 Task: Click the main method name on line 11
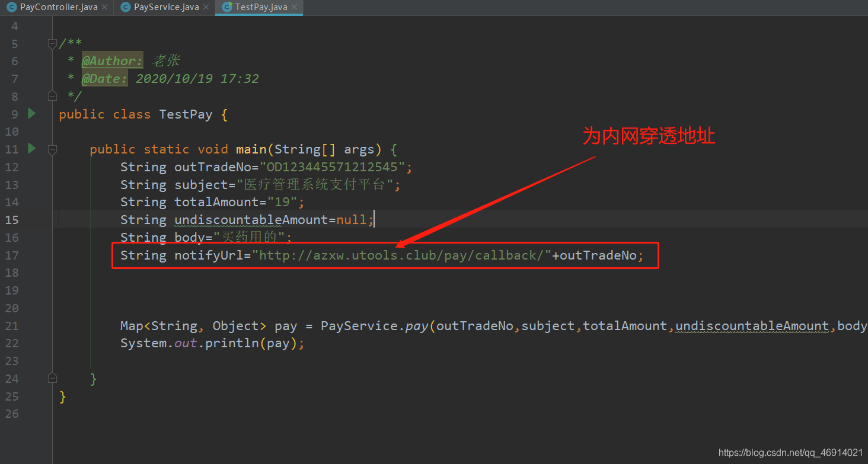(251, 149)
